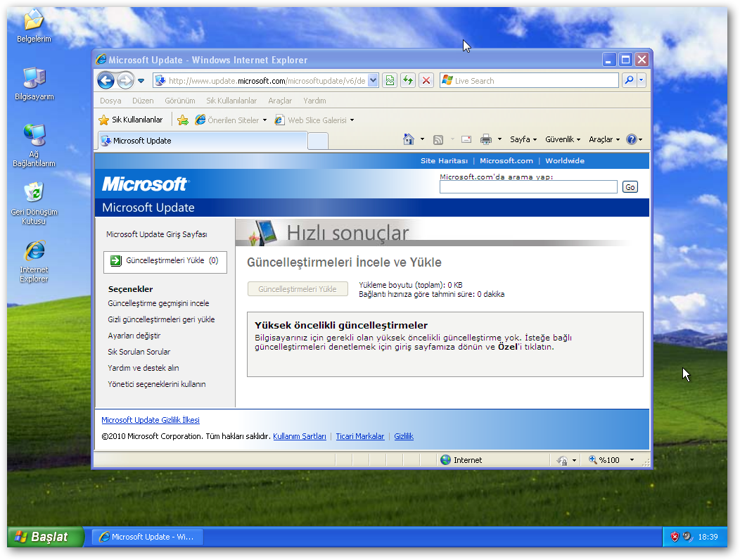Click the Microsoft.com search input field

(528, 187)
